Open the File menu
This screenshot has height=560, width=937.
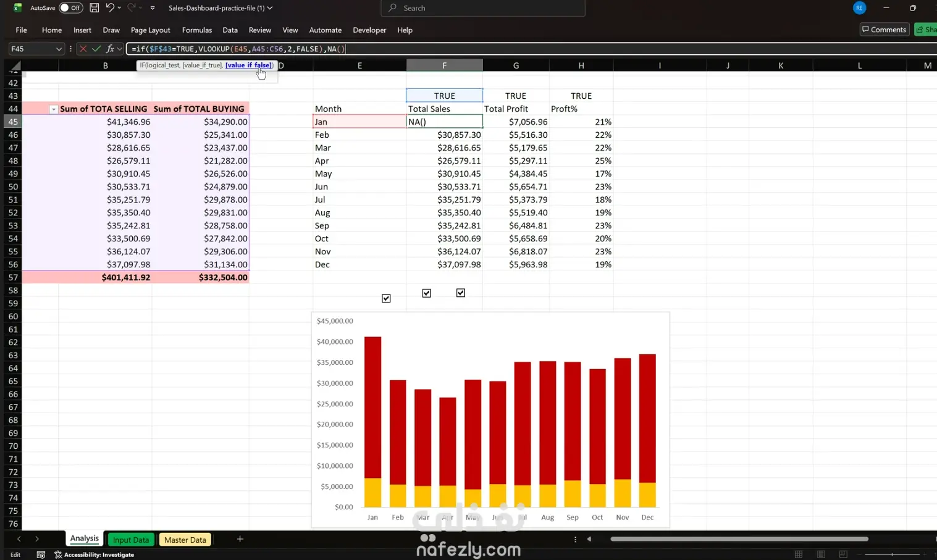point(21,30)
